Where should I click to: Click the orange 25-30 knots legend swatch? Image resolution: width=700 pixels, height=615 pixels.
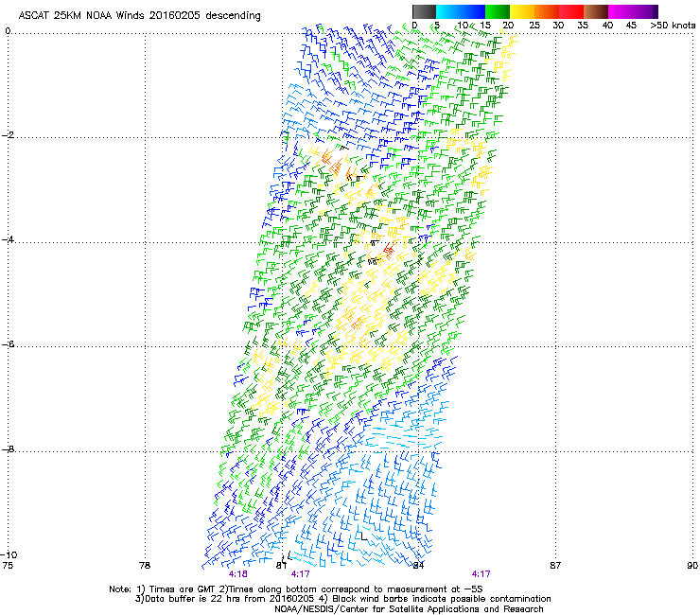pyautogui.click(x=547, y=11)
